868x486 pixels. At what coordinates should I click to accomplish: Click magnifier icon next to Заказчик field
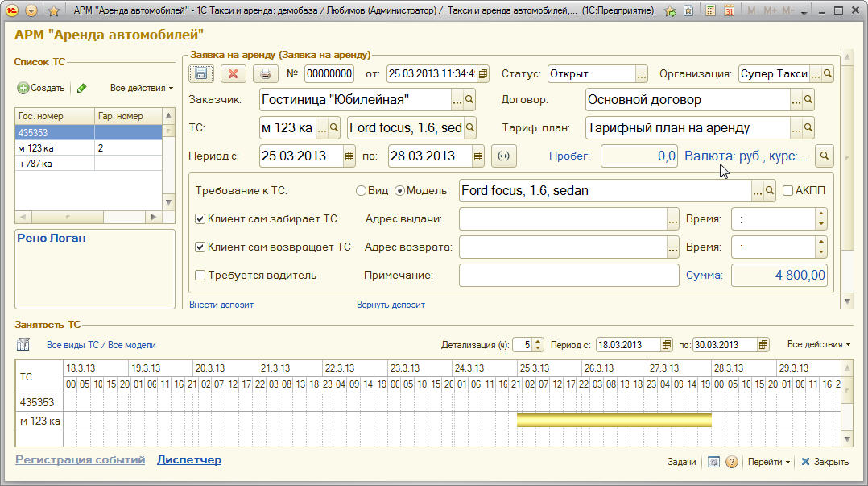click(x=470, y=101)
